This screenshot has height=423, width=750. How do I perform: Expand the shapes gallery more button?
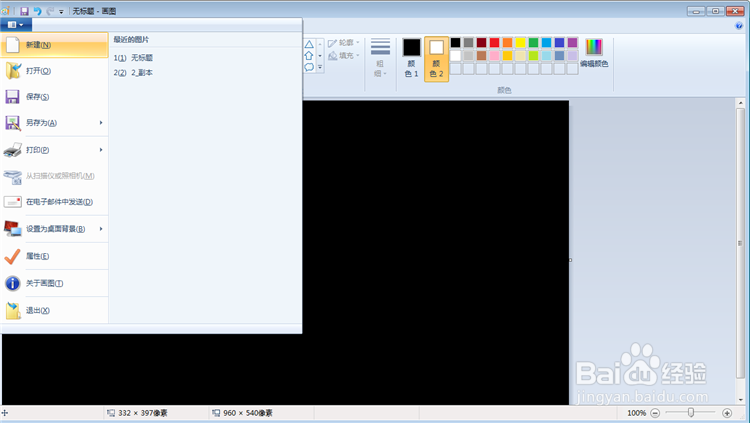(320, 67)
